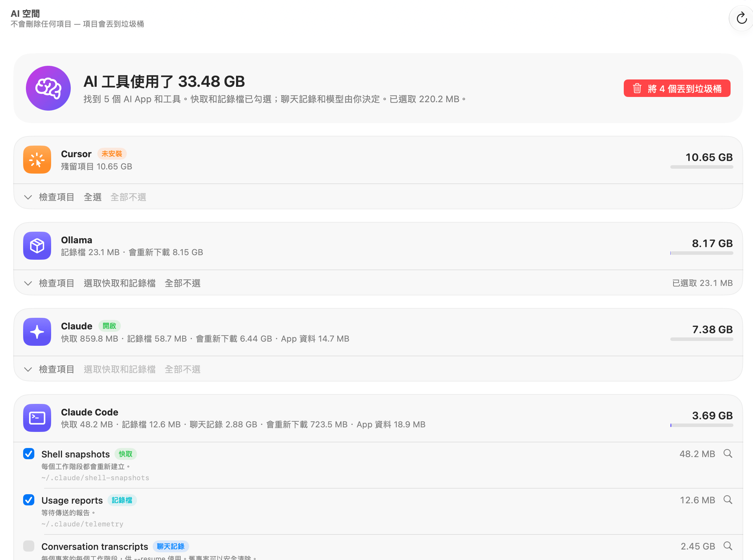This screenshot has width=753, height=560.
Task: Click 選取快取和記錄檔 in the Claude card
Action: tap(120, 369)
